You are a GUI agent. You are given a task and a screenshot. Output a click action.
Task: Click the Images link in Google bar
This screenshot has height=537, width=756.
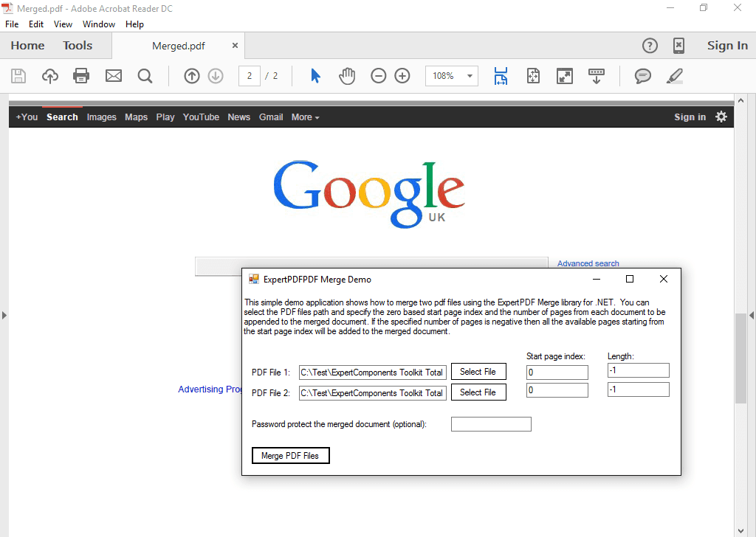[101, 117]
